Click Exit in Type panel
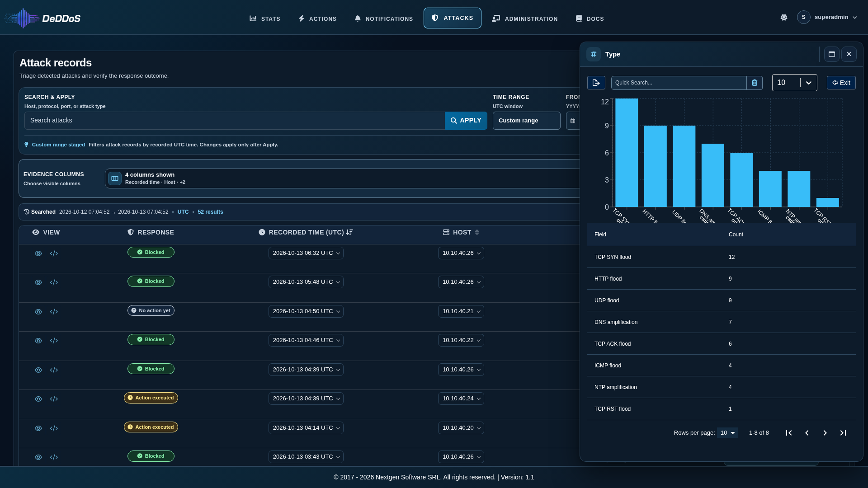Image resolution: width=868 pixels, height=488 pixels. pyautogui.click(x=841, y=83)
